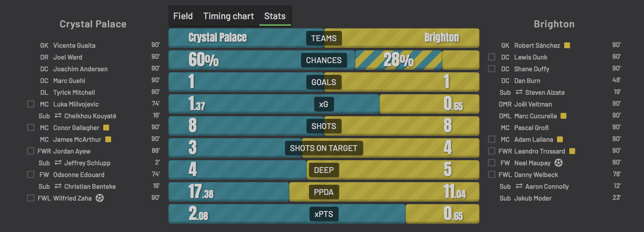Image resolution: width=644 pixels, height=232 pixels.
Task: Switch to the Field tab
Action: pyautogui.click(x=183, y=16)
